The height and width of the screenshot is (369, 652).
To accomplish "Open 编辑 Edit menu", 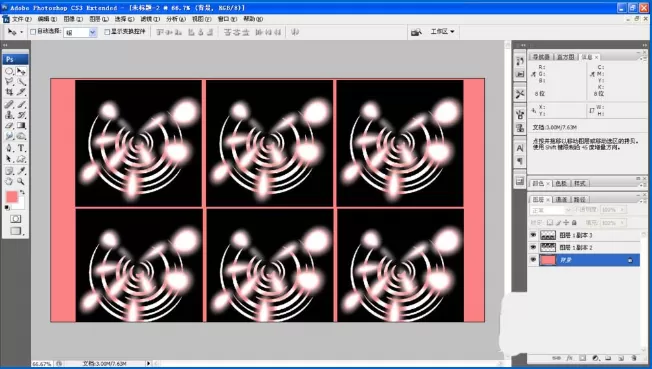I will pyautogui.click(x=47, y=19).
